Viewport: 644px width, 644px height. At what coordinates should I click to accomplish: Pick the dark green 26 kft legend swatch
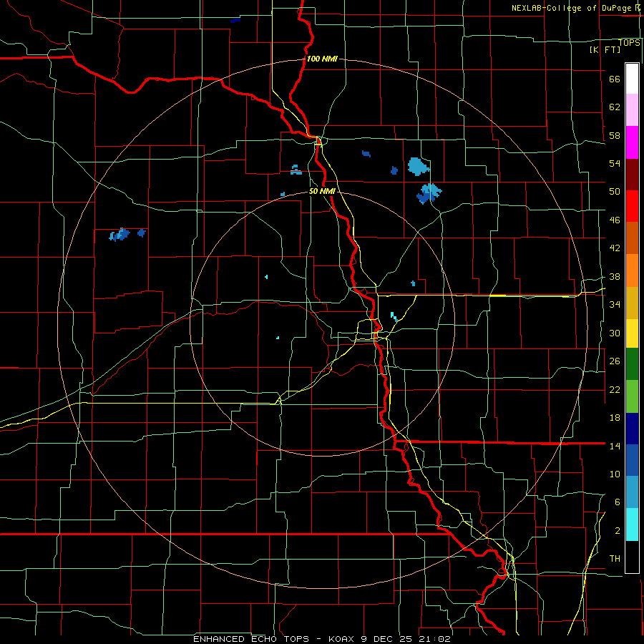coord(632,364)
